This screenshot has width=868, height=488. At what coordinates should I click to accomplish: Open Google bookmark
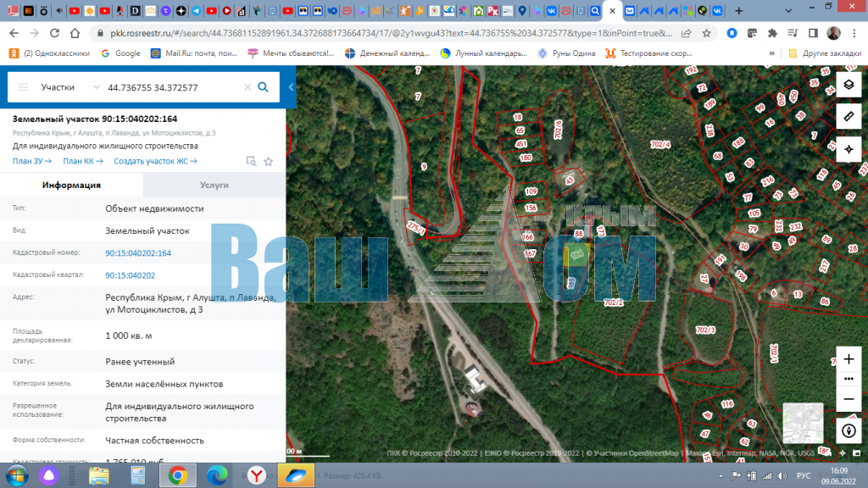pos(120,53)
